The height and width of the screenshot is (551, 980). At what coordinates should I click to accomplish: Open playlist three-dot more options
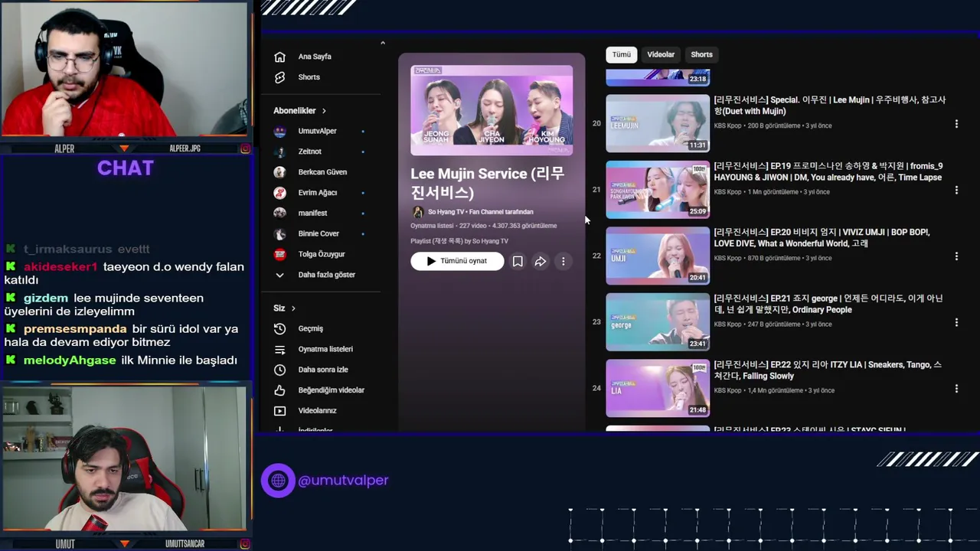point(563,262)
